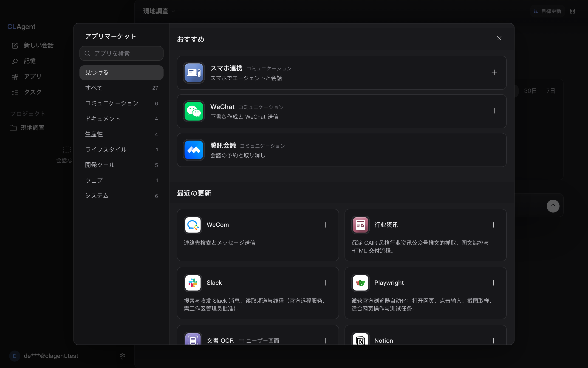
Task: Close the アプリマーケット dialog
Action: coord(499,38)
